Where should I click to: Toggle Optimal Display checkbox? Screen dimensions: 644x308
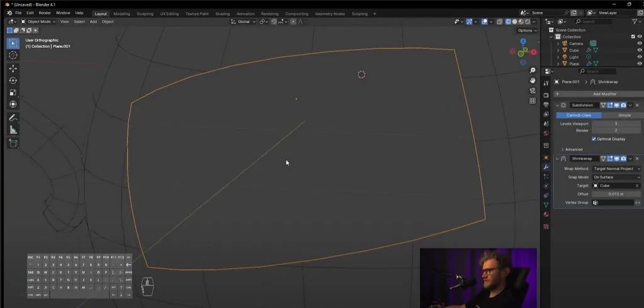coord(594,139)
